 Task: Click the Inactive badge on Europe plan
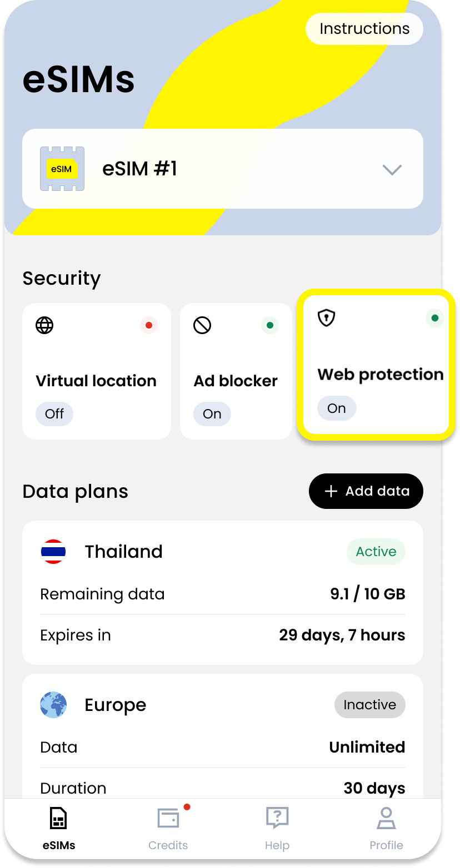(369, 705)
